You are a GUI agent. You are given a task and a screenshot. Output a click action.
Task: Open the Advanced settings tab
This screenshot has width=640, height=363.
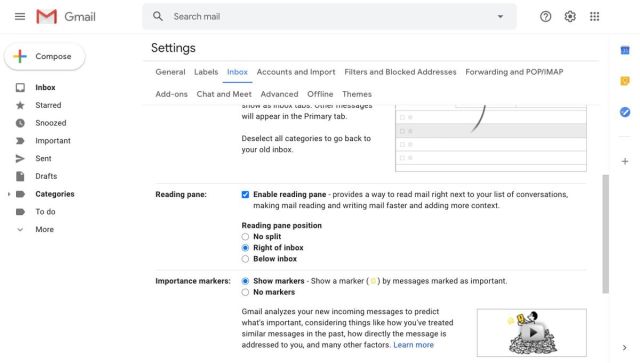tap(279, 94)
